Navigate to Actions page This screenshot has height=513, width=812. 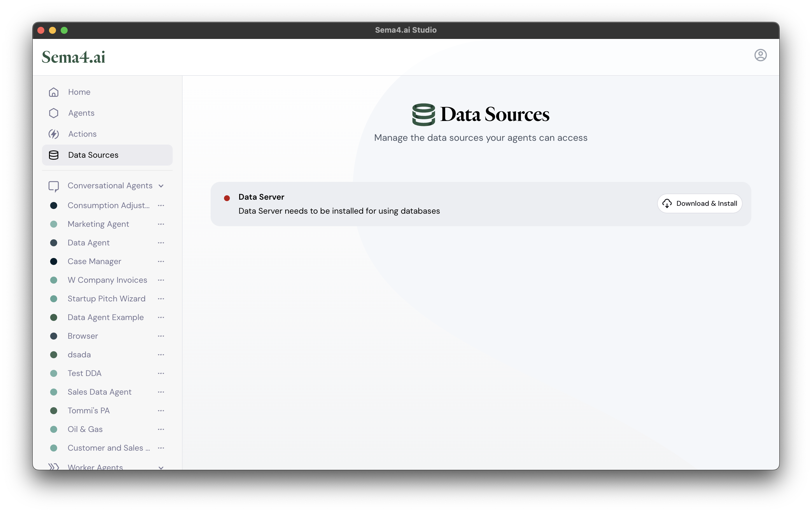(107, 134)
